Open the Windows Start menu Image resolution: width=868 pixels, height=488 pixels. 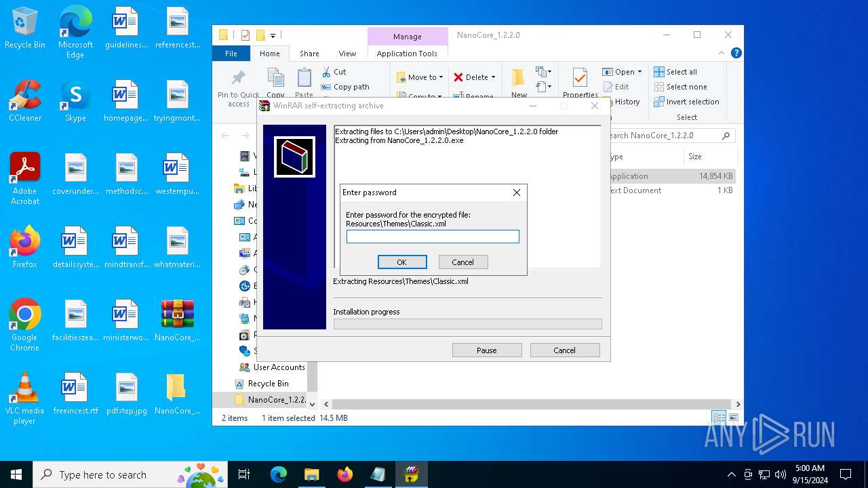click(16, 474)
